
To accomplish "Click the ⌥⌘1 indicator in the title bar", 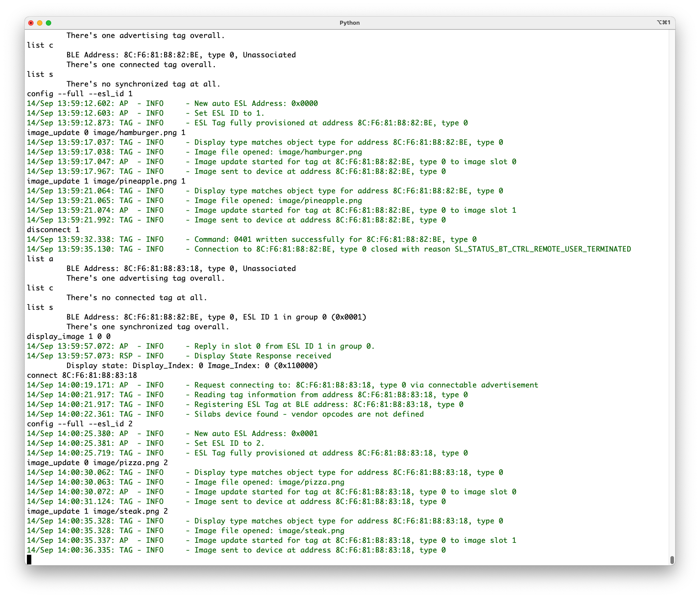I will click(x=663, y=23).
